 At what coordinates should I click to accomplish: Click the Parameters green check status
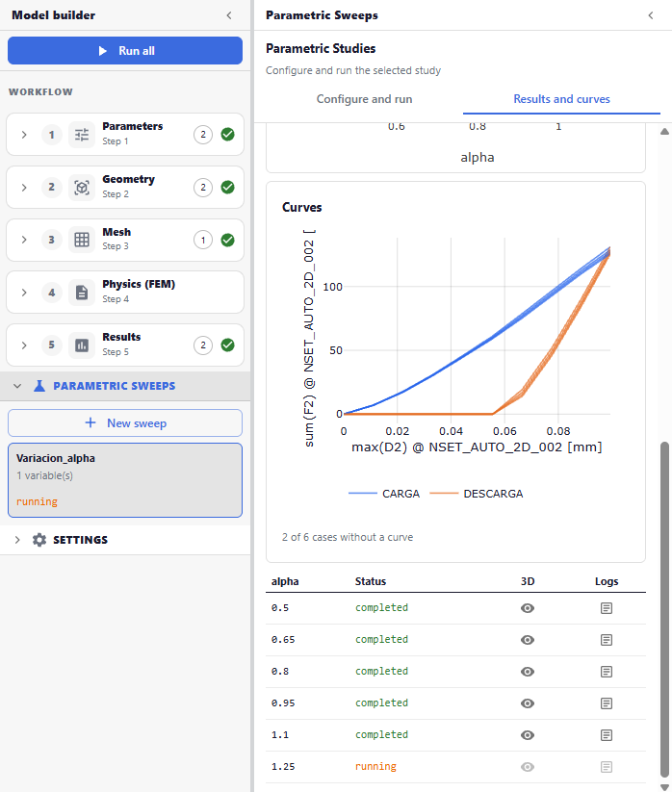(228, 135)
